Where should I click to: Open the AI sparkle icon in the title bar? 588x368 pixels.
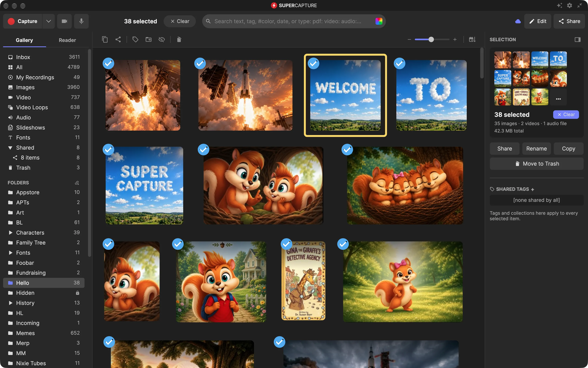coord(560,5)
